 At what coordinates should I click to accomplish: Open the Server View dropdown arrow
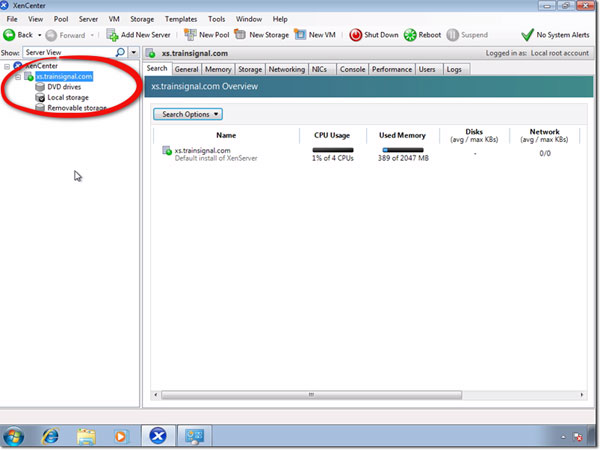pos(134,52)
